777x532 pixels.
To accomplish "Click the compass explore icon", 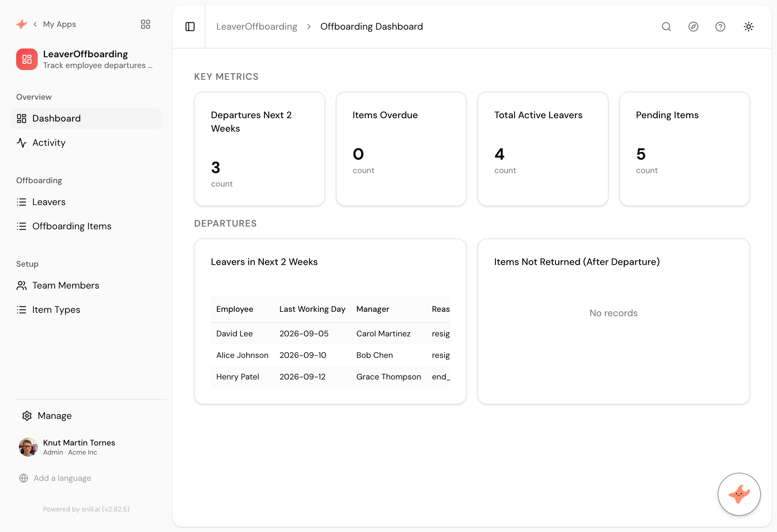I will click(x=693, y=27).
